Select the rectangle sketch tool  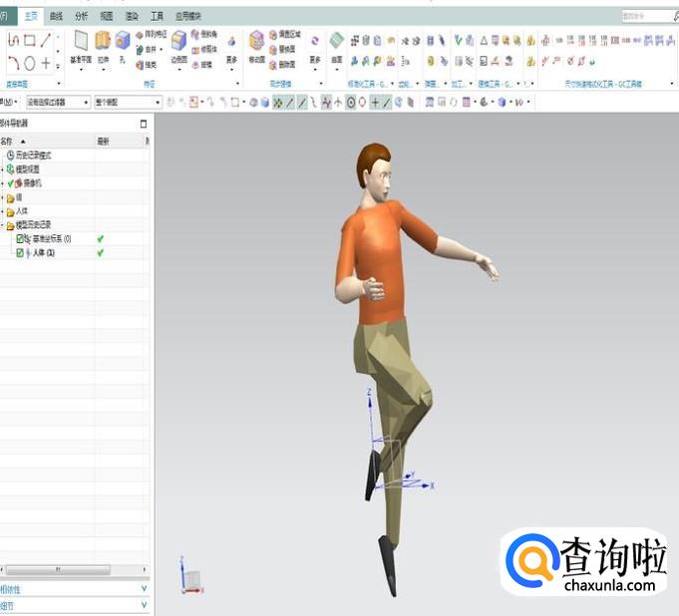tap(29, 41)
